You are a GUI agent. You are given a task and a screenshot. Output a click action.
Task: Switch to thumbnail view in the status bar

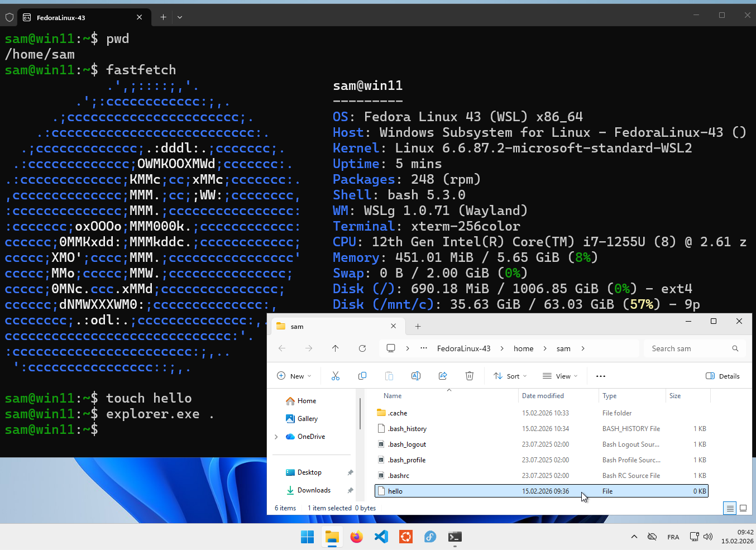tap(743, 508)
